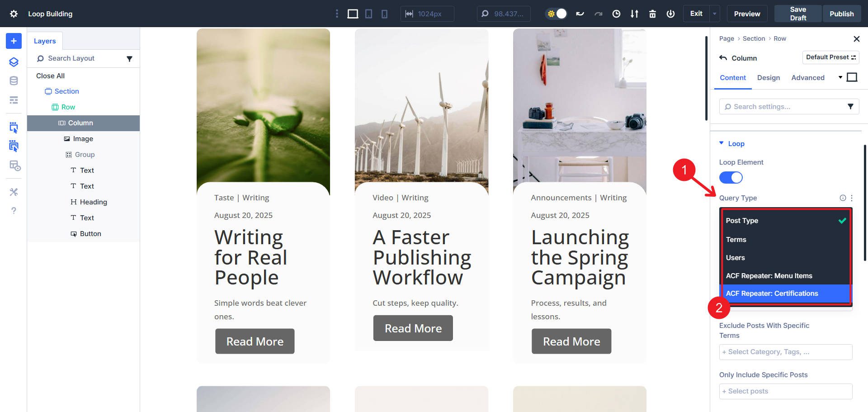This screenshot has height=412, width=868.
Task: Click Save Draft
Action: point(798,14)
